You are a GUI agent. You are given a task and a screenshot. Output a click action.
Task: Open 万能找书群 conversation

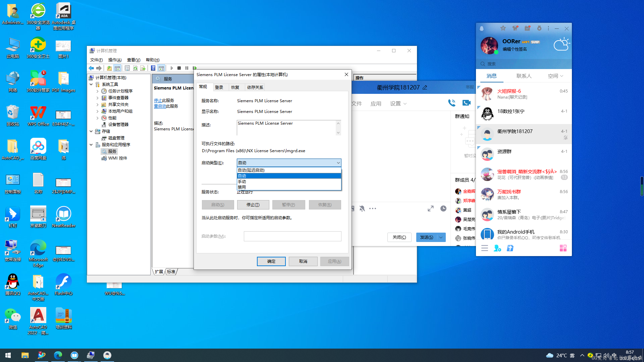524,194
